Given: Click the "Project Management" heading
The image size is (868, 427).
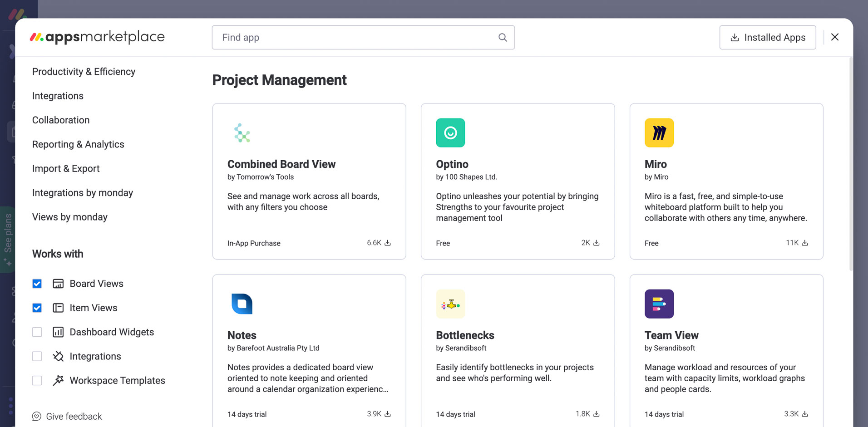Looking at the screenshot, I should (x=279, y=80).
